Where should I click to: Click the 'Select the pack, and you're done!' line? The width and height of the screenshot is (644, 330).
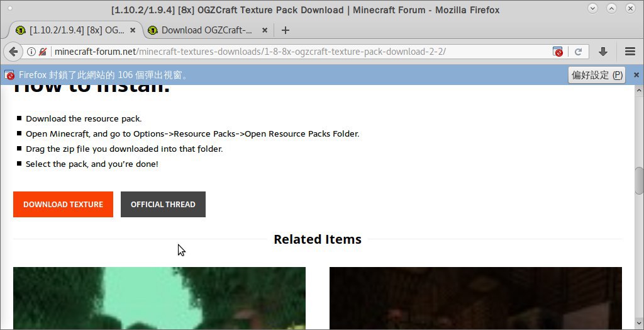(92, 164)
